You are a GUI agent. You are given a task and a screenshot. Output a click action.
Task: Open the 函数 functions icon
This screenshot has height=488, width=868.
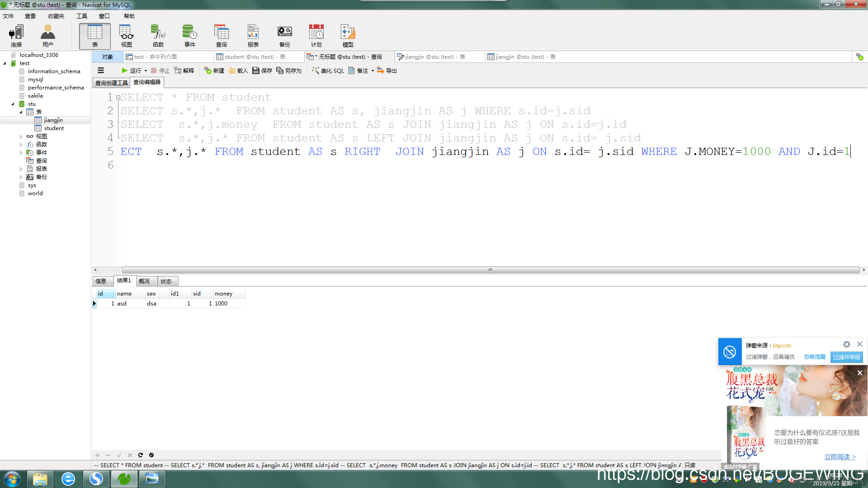point(158,36)
